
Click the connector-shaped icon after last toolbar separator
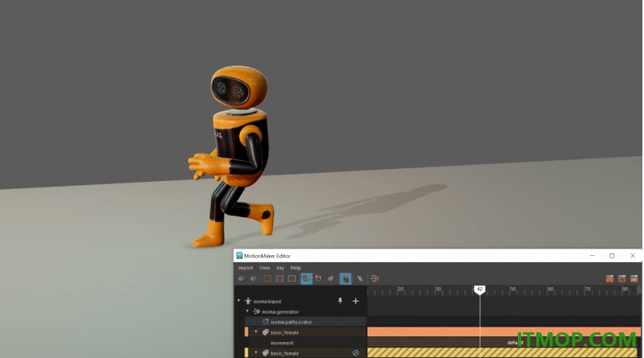click(x=375, y=278)
